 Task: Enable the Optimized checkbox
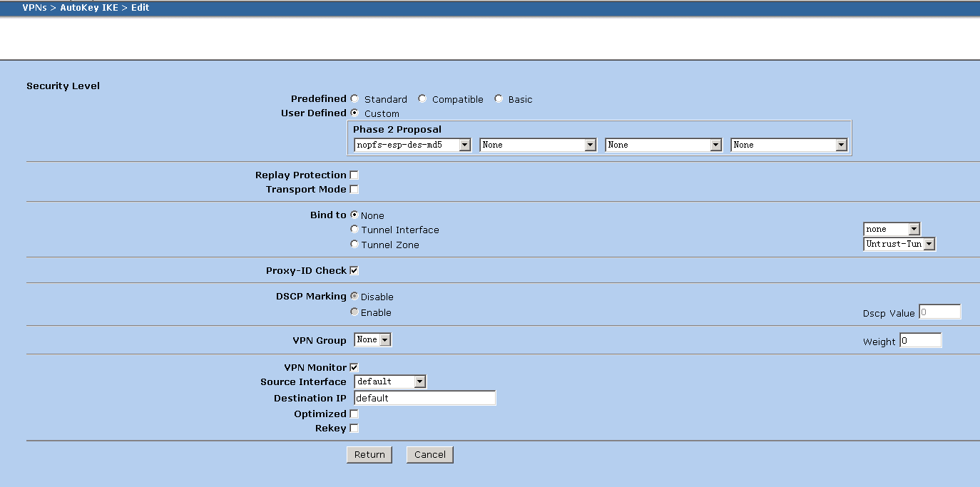coord(354,414)
